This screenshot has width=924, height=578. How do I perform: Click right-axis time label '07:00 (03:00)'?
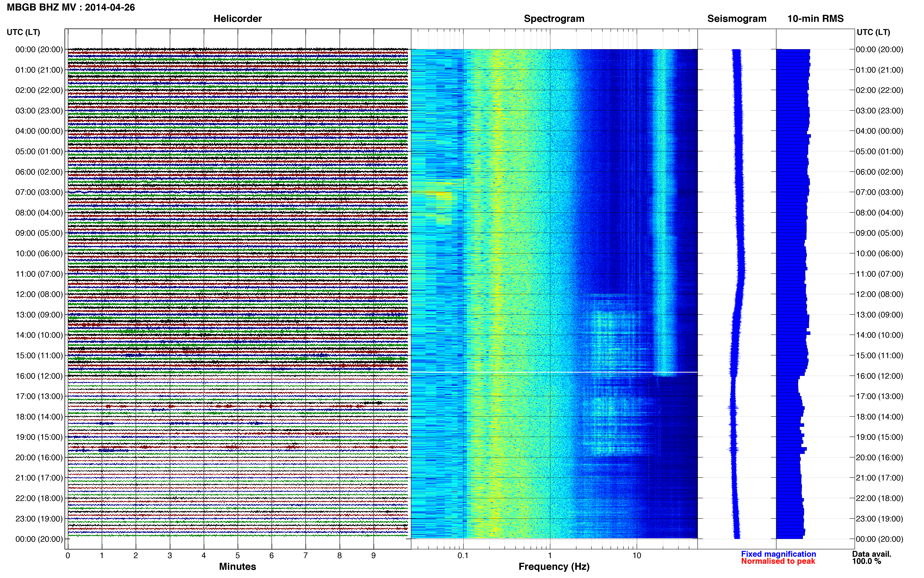(x=879, y=192)
